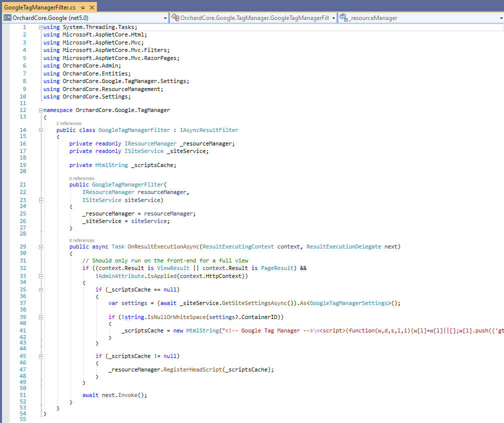504x423 pixels.
Task: Collapse the namespace OrchardCore.Google.TagManager block
Action: (x=41, y=110)
